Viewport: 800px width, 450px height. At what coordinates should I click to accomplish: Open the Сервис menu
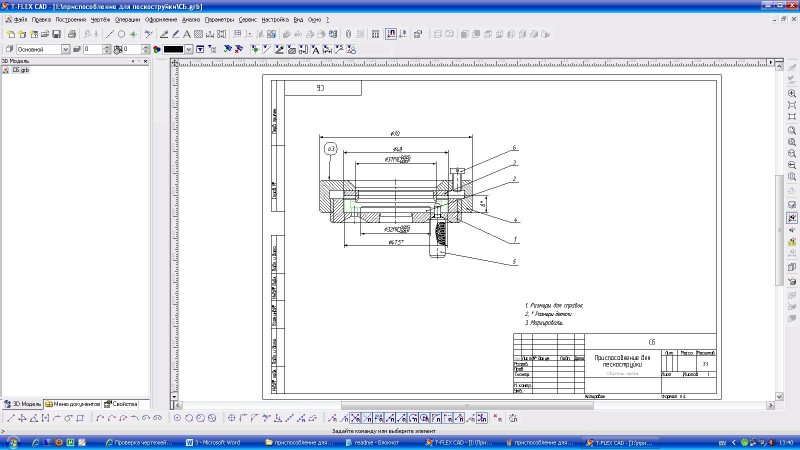coord(247,19)
